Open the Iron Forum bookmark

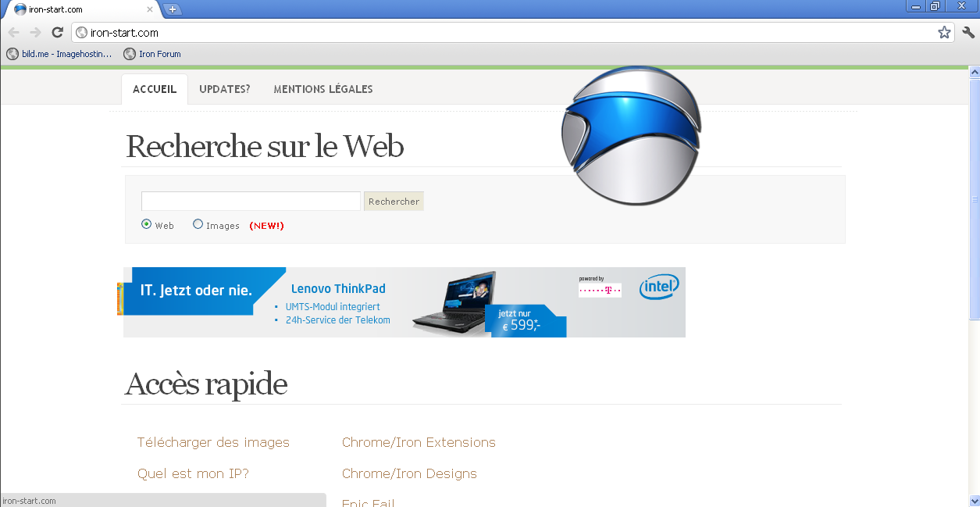152,54
